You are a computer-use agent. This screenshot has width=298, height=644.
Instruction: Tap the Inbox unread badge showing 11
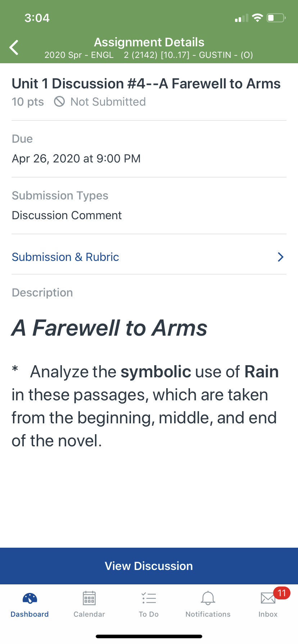tap(282, 593)
